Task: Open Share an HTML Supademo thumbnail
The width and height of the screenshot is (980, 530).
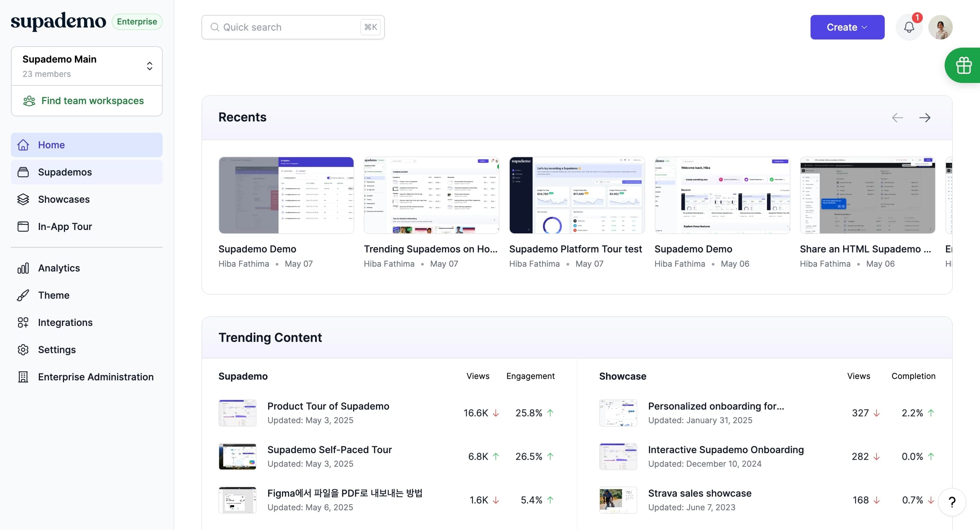Action: 867,195
